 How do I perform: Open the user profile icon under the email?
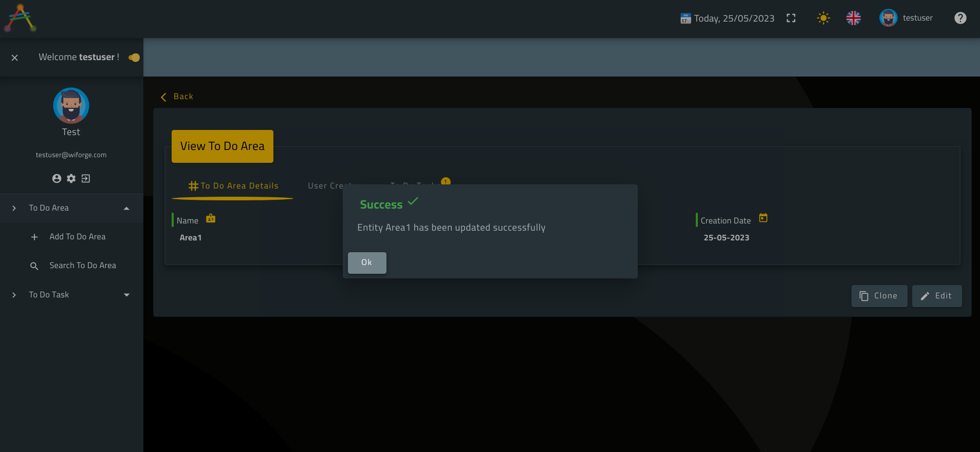pos(57,178)
